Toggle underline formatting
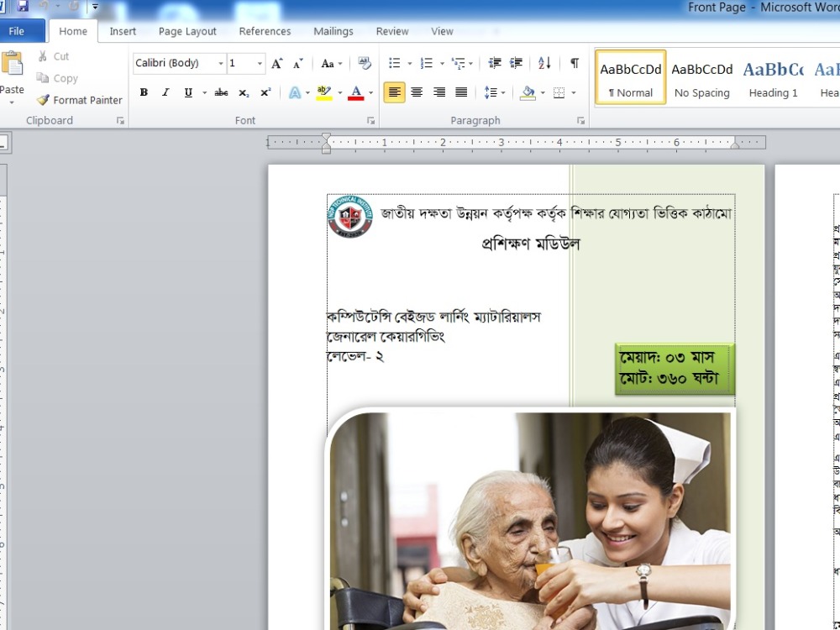The image size is (840, 630). pos(188,92)
